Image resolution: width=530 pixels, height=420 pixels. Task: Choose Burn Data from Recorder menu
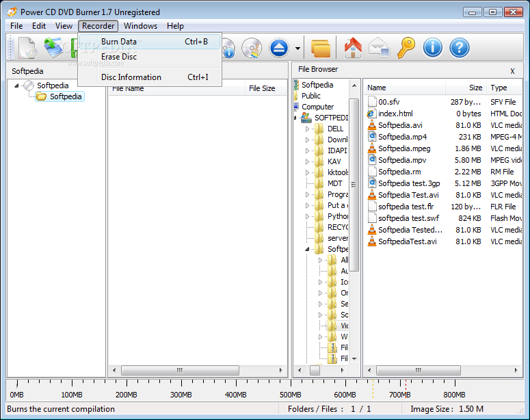(x=150, y=42)
